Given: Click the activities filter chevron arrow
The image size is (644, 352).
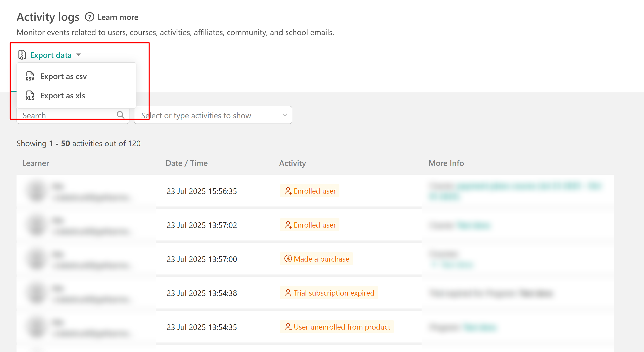Looking at the screenshot, I should 285,115.
